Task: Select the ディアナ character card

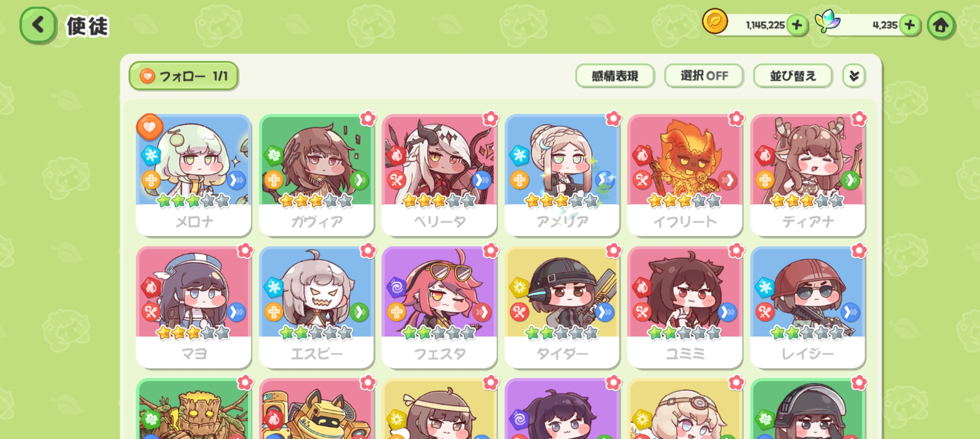Action: tap(808, 175)
